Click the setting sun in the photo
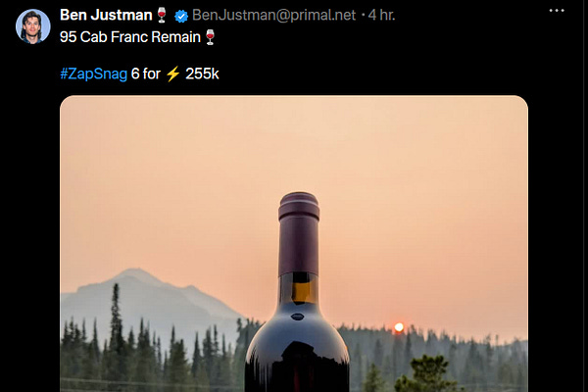The height and width of the screenshot is (392, 588). pyautogui.click(x=399, y=327)
